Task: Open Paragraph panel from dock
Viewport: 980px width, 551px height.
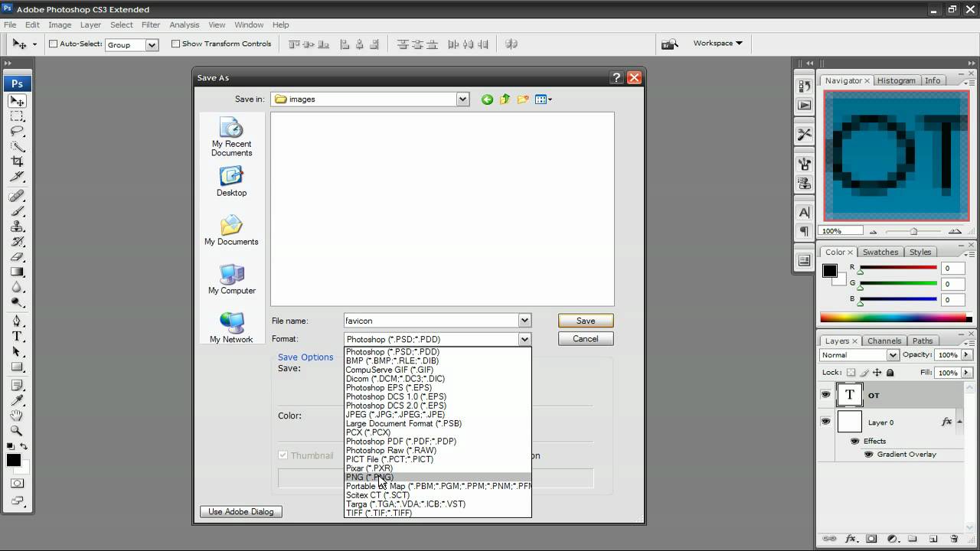Action: [804, 230]
